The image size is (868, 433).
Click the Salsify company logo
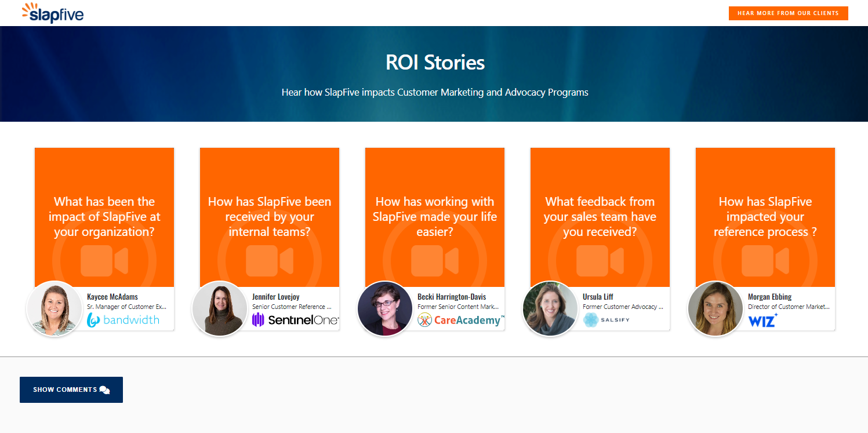606,320
